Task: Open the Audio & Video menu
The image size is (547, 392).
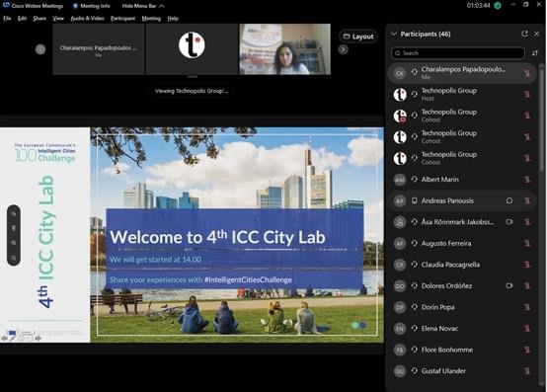Action: (87, 18)
